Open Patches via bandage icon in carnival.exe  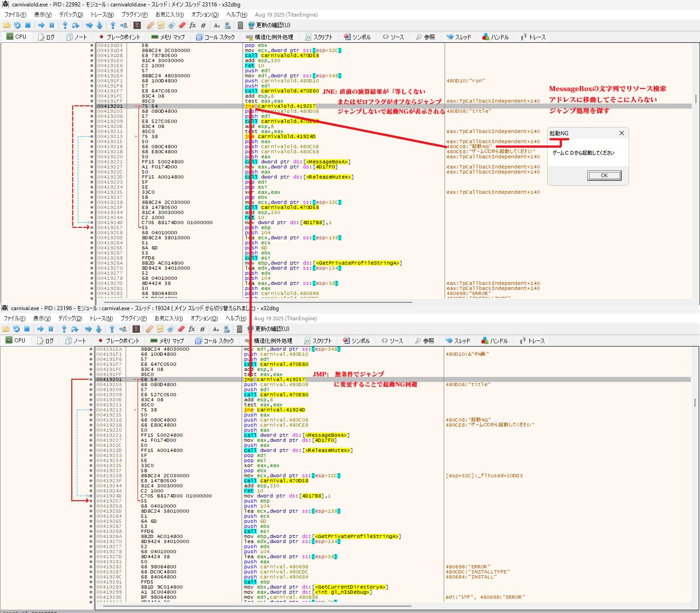pyautogui.click(x=149, y=329)
